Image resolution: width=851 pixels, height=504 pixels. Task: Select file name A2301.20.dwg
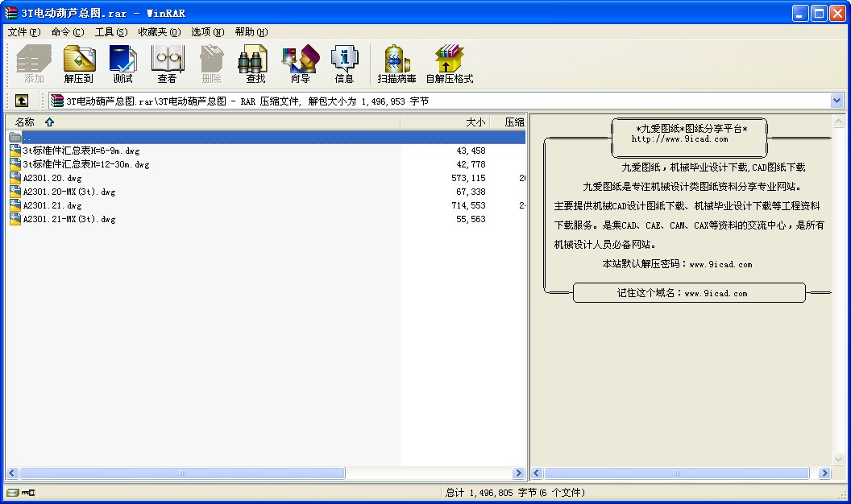point(52,178)
